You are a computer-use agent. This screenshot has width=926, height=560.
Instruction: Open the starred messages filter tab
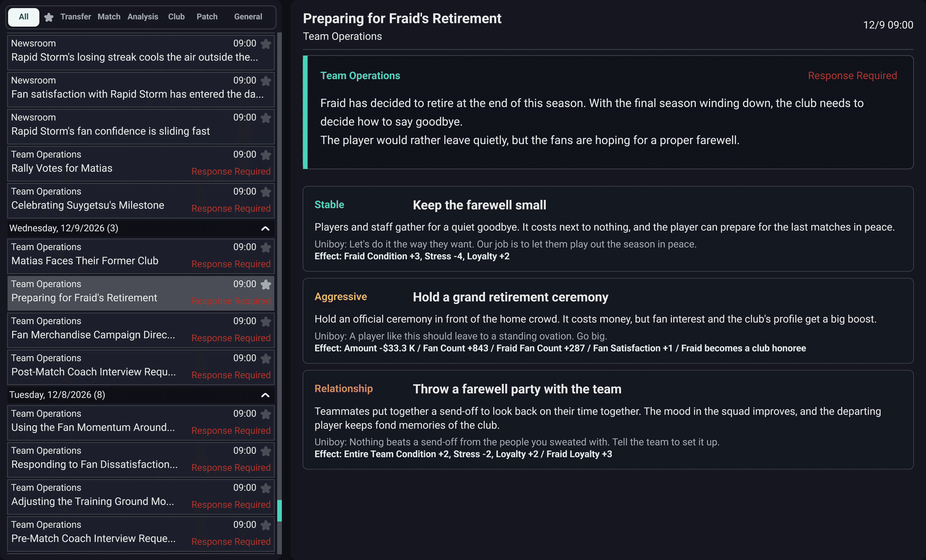[49, 17]
